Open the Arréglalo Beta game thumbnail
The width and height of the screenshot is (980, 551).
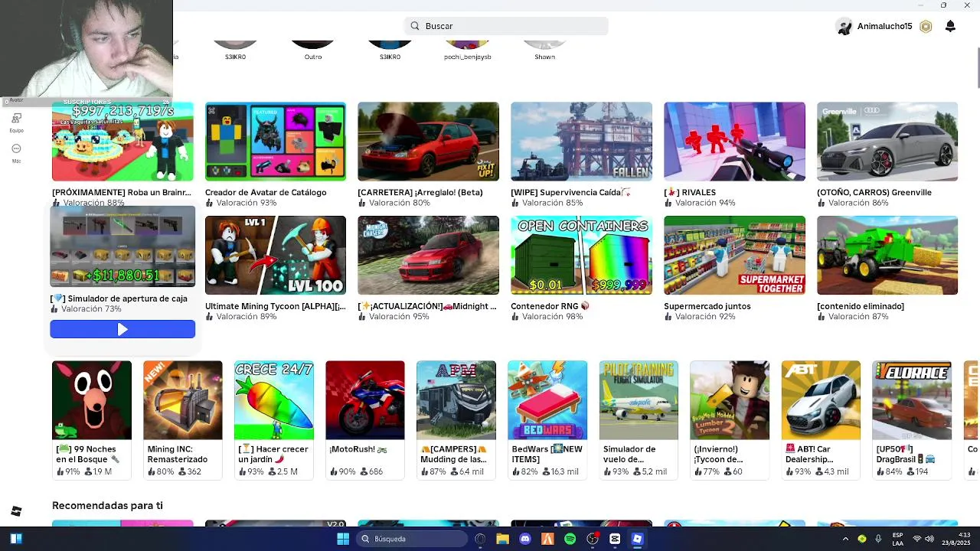(x=428, y=142)
